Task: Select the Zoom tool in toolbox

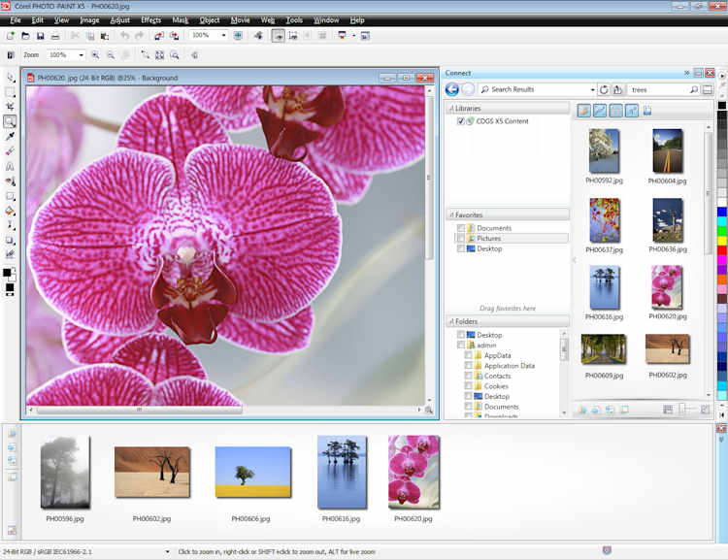Action: 10,121
